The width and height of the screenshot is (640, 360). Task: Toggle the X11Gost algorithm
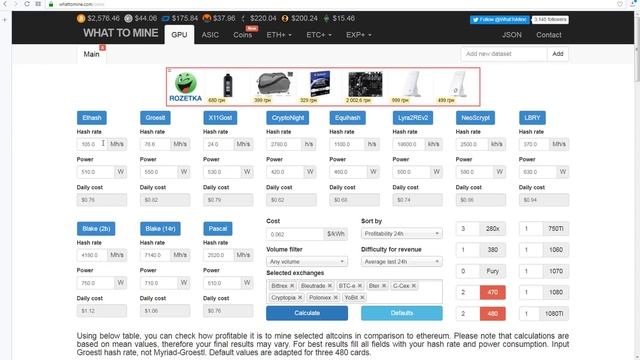[x=220, y=118]
